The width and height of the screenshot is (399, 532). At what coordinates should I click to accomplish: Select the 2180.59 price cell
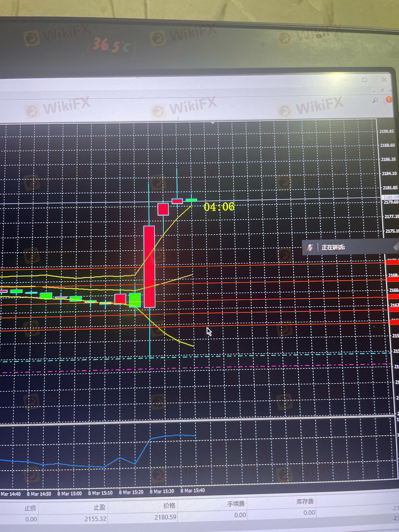(x=165, y=517)
